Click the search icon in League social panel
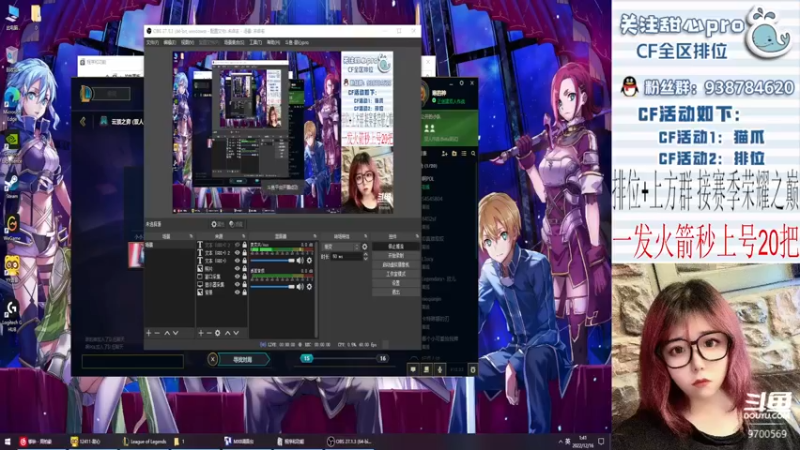 point(473,154)
